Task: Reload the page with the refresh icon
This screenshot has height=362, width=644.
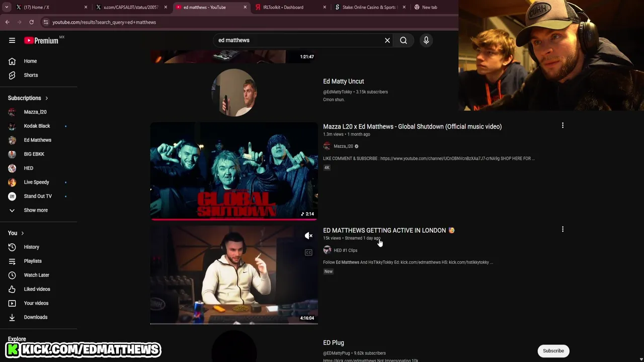Action: coord(31,22)
